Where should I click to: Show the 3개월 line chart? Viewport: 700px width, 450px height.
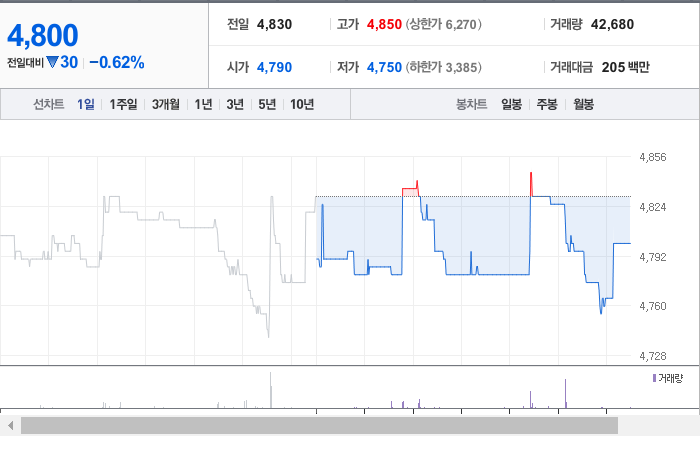pos(166,104)
